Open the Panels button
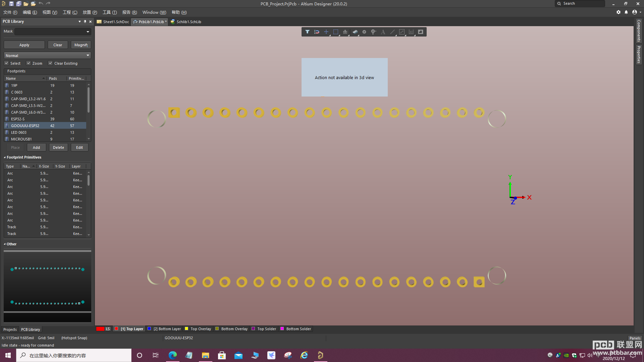 [635, 338]
